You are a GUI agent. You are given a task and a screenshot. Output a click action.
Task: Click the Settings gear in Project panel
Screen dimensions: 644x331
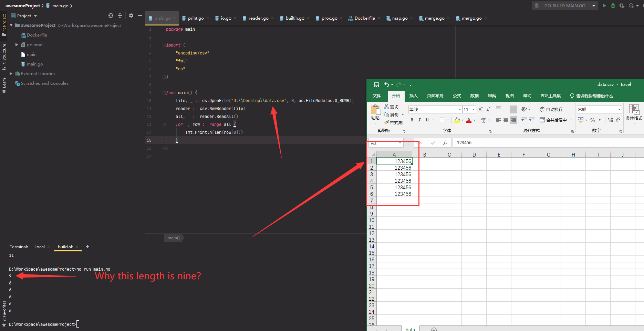[x=131, y=16]
